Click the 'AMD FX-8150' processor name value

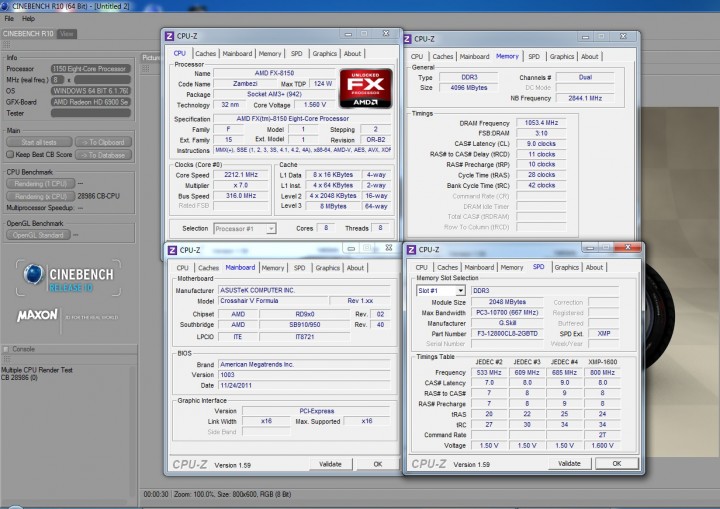274,73
